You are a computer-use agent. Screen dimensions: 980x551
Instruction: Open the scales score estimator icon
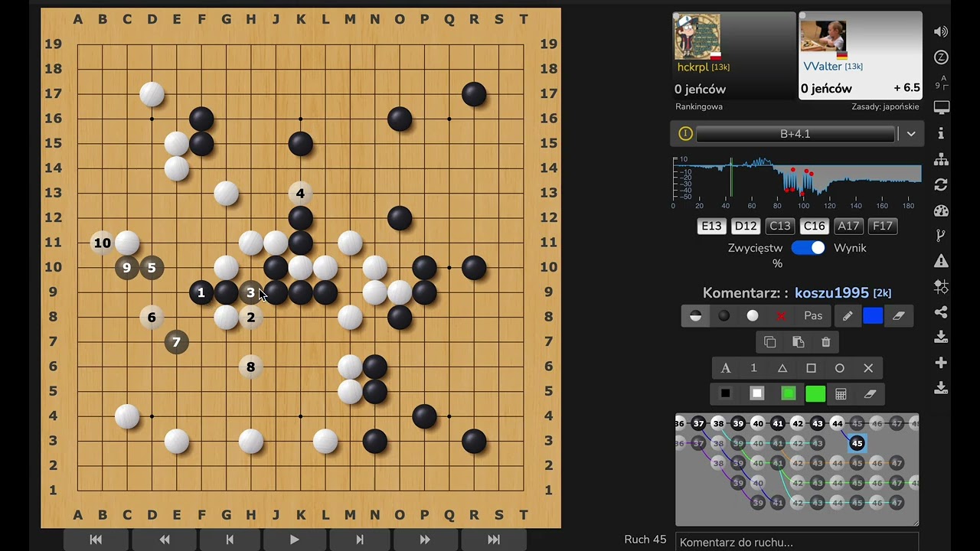coord(941,287)
